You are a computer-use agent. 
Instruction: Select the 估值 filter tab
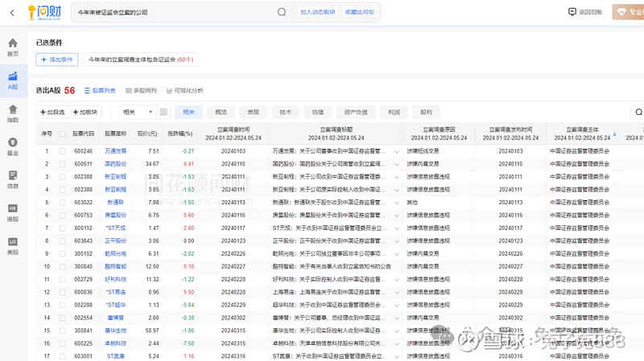pos(318,112)
